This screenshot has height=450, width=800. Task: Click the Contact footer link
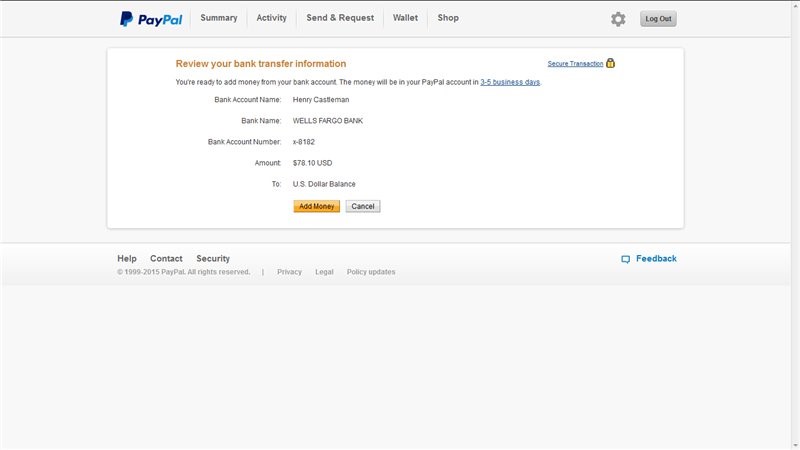tap(166, 259)
